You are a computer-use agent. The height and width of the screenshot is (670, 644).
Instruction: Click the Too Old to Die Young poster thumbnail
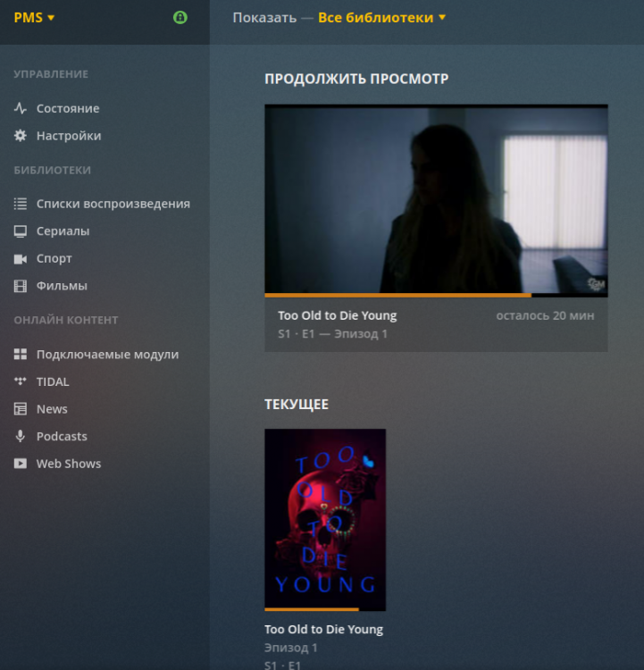(325, 518)
